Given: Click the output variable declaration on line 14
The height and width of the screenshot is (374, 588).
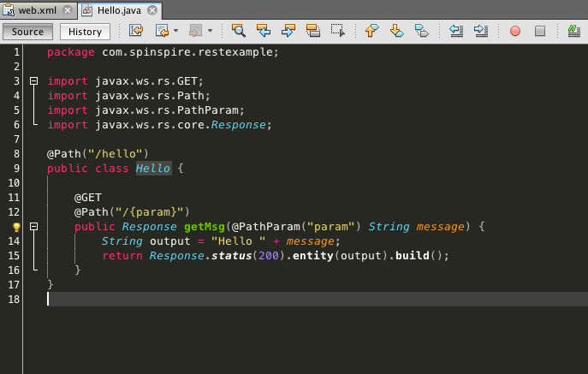Looking at the screenshot, I should click(169, 241).
